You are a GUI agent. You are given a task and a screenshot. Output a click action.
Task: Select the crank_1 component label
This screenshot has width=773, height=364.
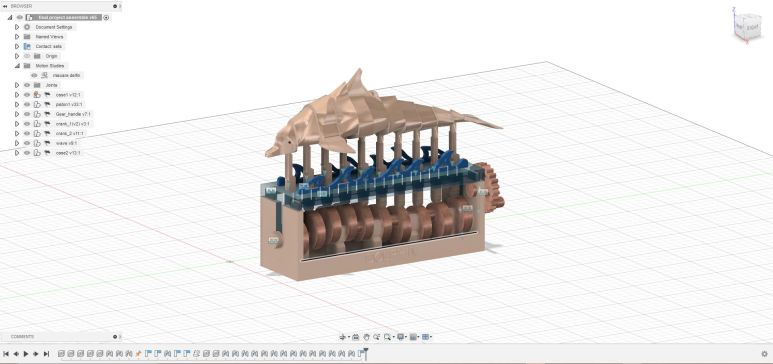click(72, 124)
